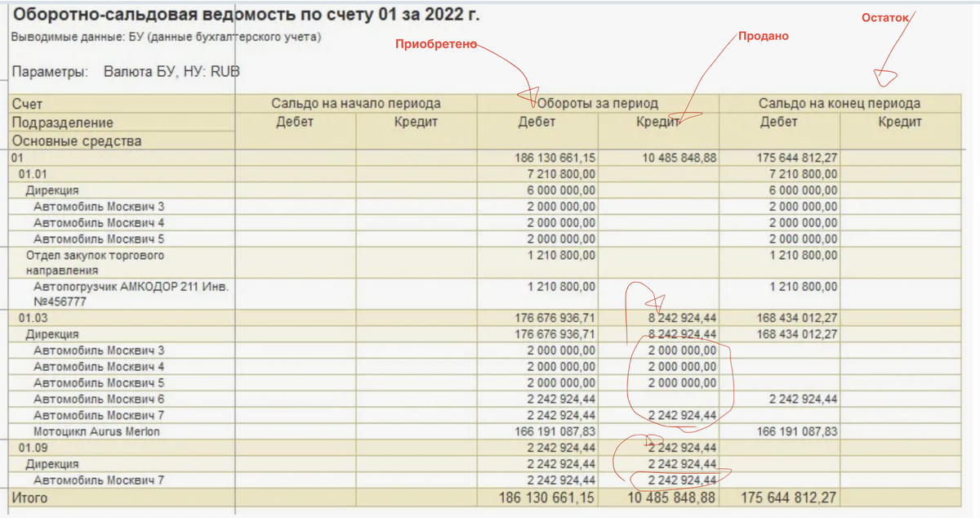Click closing debit 175 644 812,27 in Итого row
This screenshot has width=980, height=518.
pyautogui.click(x=791, y=498)
